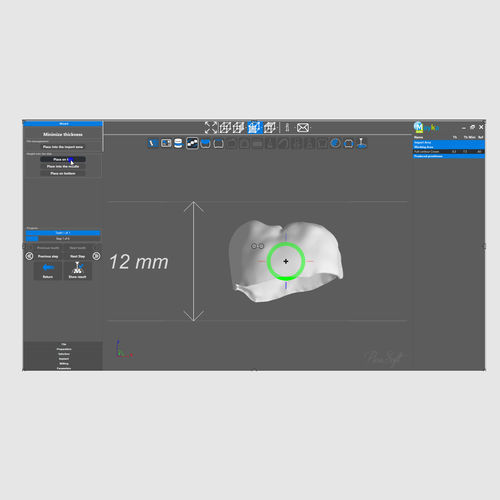500x500 pixels.
Task: Toggle the outlined jaw icon
Action: pyautogui.click(x=219, y=143)
